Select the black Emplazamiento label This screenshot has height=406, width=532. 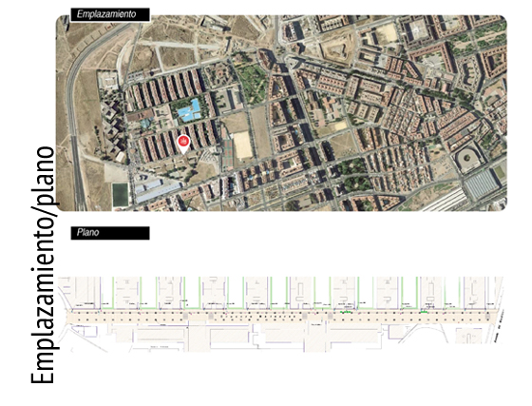tap(110, 14)
